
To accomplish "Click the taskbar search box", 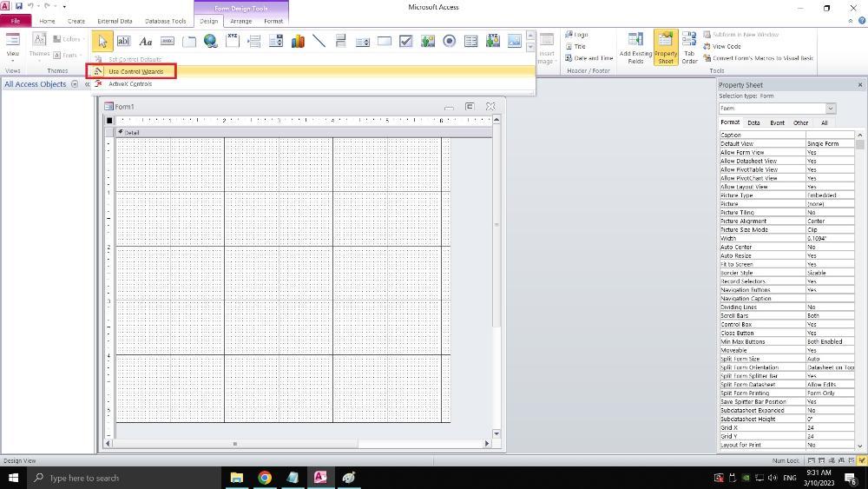I will pyautogui.click(x=124, y=478).
